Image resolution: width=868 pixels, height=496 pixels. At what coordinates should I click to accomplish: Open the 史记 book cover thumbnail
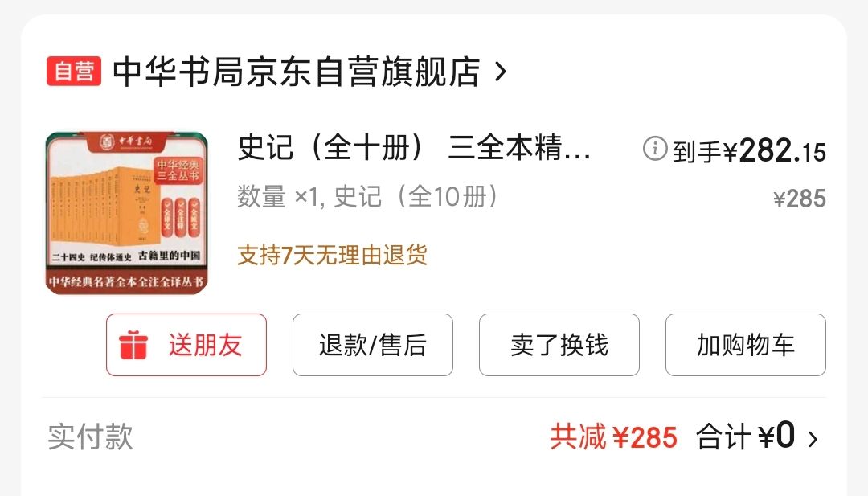coord(126,213)
